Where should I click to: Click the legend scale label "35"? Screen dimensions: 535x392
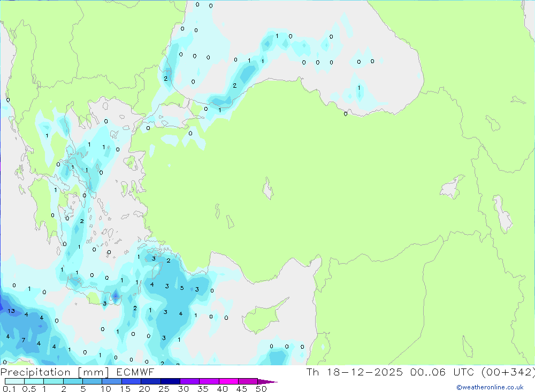point(203,389)
